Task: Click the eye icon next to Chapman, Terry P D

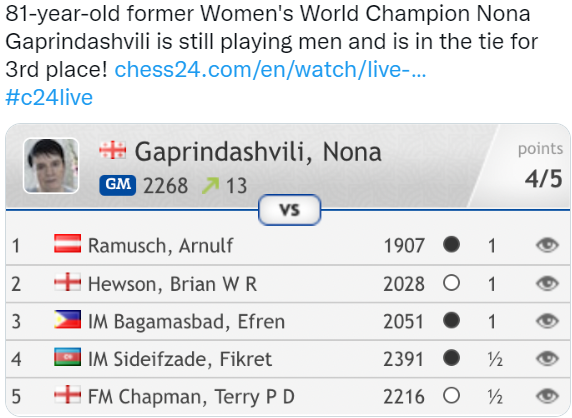Action: point(547,396)
